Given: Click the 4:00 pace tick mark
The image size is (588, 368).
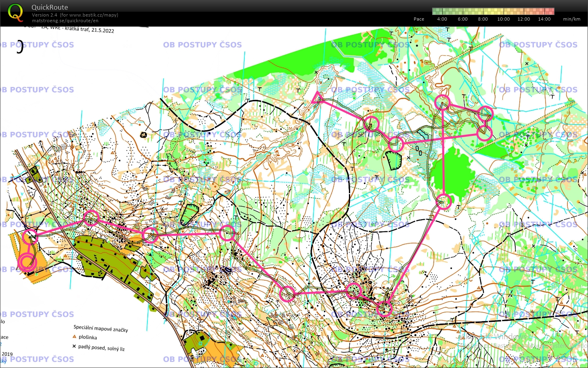Looking at the screenshot, I should tap(441, 19).
